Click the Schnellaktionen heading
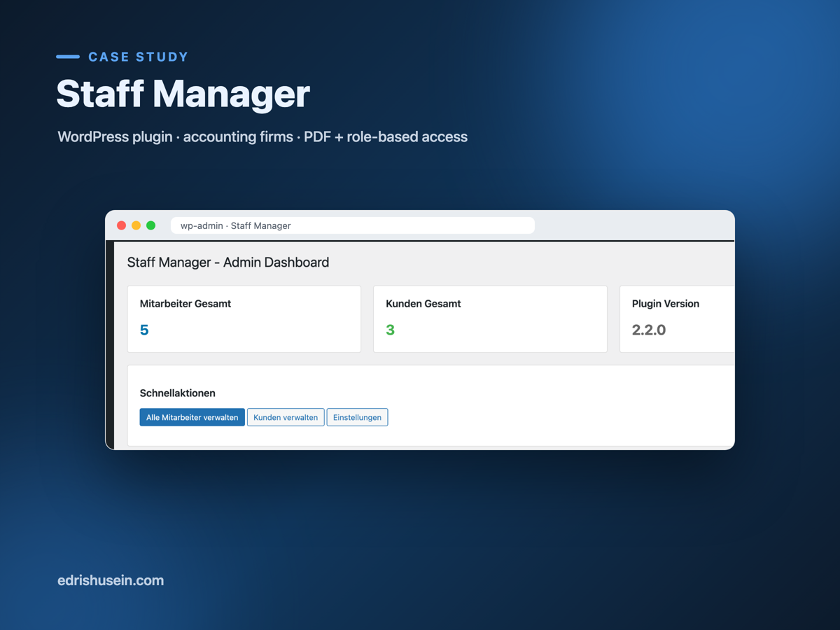840x630 pixels. click(x=178, y=393)
